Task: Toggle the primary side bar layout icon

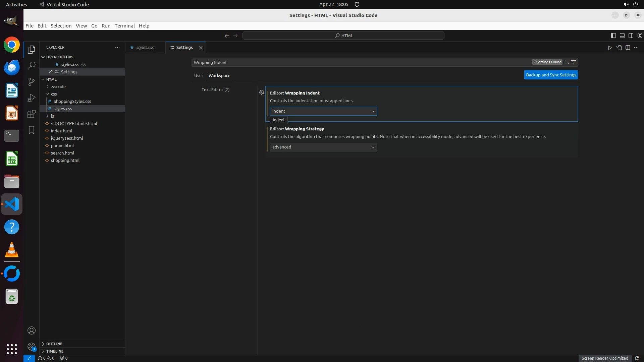Action: click(613, 36)
